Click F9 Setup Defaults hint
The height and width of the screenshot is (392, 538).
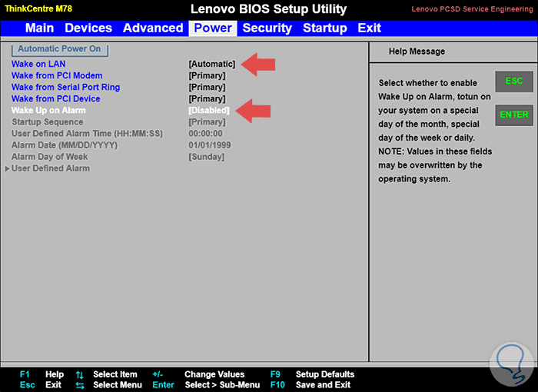[x=312, y=374]
